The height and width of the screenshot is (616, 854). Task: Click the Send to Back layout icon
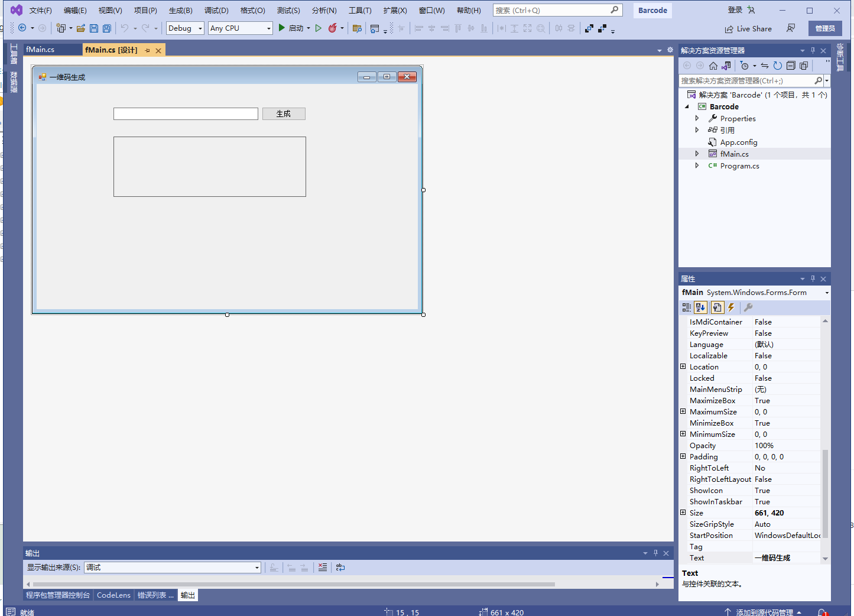[x=602, y=28]
